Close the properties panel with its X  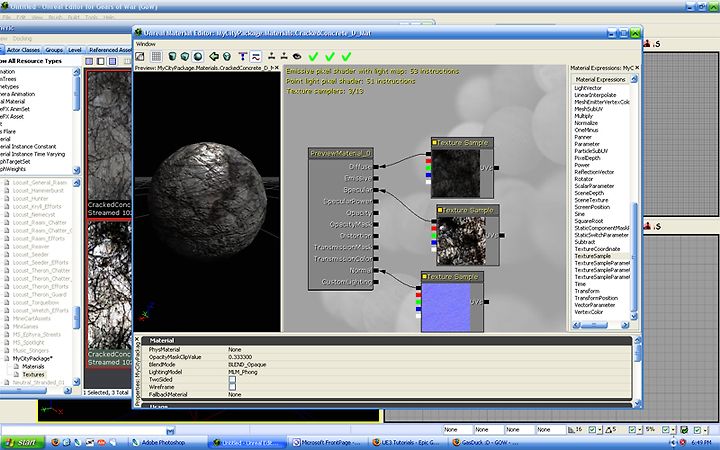(136, 339)
